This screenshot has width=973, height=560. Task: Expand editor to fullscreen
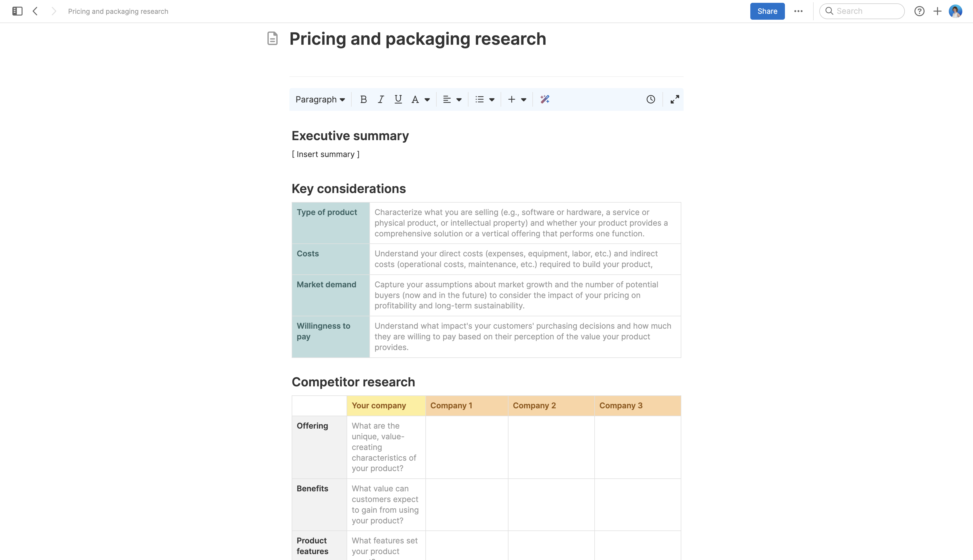675,99
